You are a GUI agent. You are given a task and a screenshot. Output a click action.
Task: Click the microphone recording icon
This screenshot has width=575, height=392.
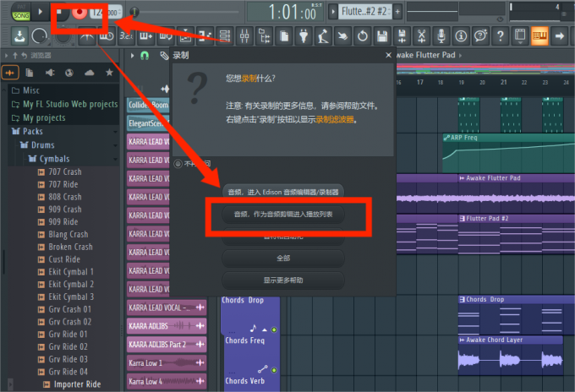[441, 35]
